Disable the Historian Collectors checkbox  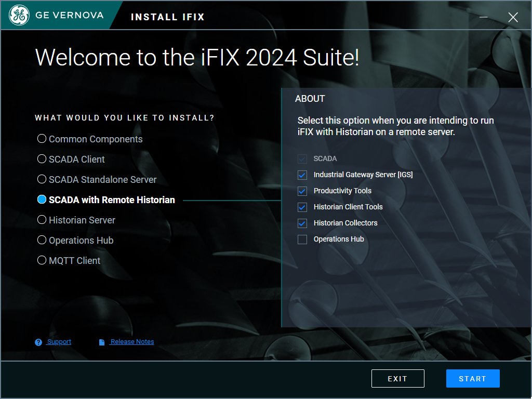[302, 223]
